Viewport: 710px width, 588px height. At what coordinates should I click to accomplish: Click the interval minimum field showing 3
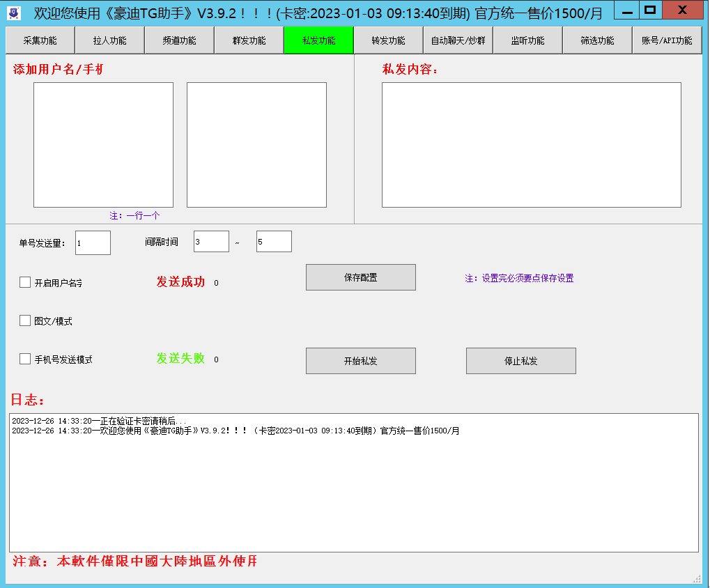211,241
